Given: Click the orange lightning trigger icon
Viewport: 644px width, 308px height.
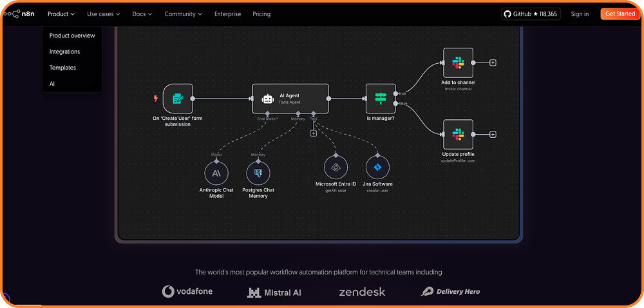Looking at the screenshot, I should [x=156, y=99].
